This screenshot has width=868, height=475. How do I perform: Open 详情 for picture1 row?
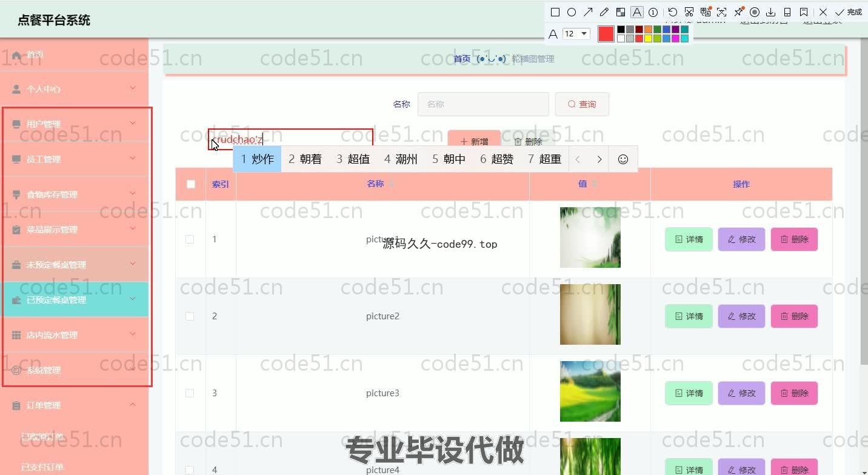(689, 239)
